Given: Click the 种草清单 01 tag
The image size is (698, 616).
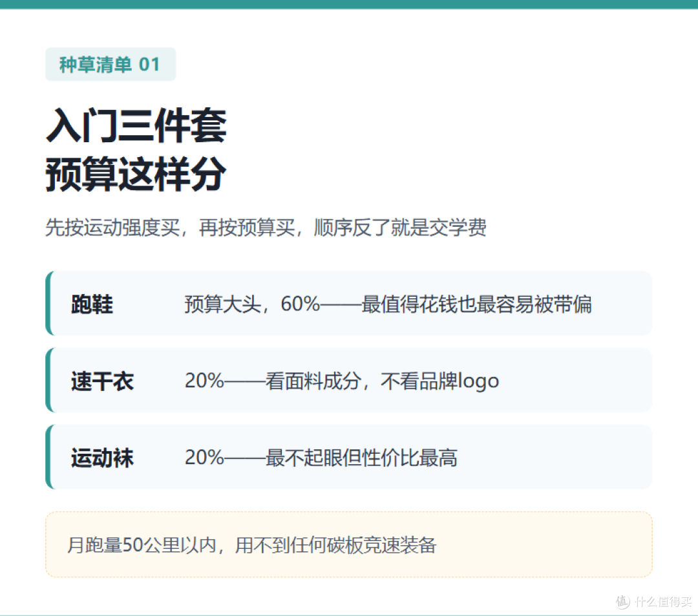Looking at the screenshot, I should 111,64.
